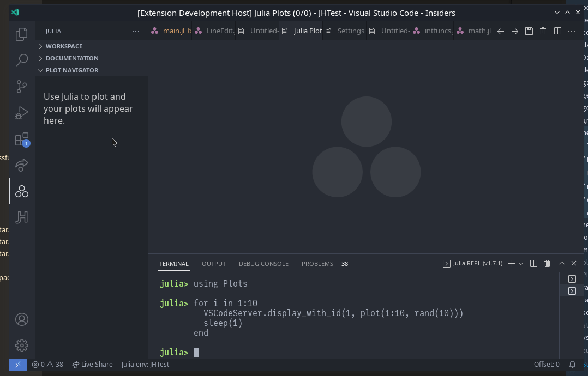Open the launch profile dropdown arrow
This screenshot has height=376, width=588.
pyautogui.click(x=521, y=264)
